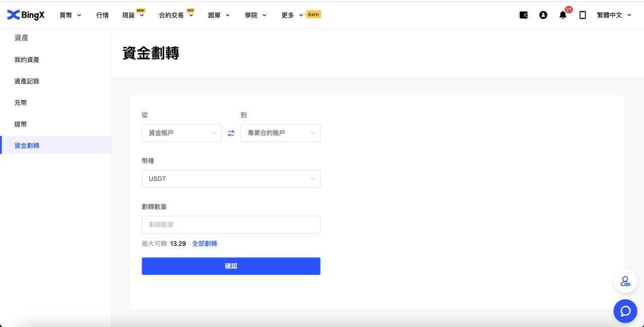Focus the 劃轉數量 amount input field
Viewport: 644px width, 327px height.
point(231,225)
